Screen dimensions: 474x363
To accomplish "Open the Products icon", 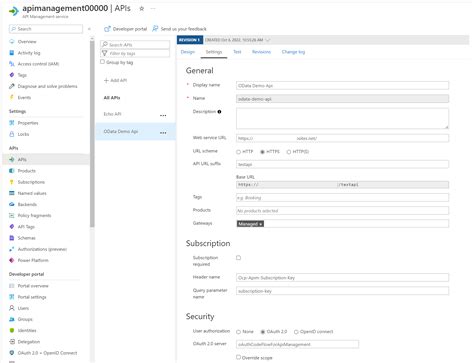I will click(12, 171).
